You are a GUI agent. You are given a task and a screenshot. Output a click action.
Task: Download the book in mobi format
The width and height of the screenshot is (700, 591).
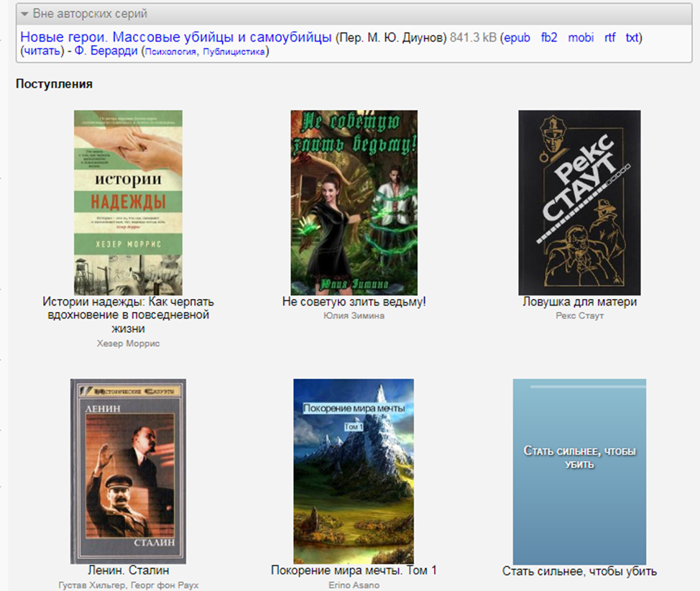coord(581,37)
